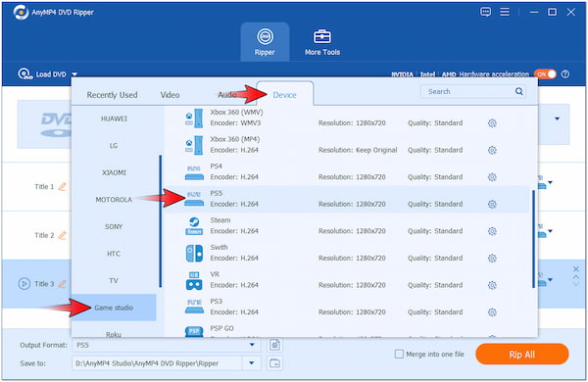
Task: Open settings gear for Steam profile
Action: pos(492,231)
